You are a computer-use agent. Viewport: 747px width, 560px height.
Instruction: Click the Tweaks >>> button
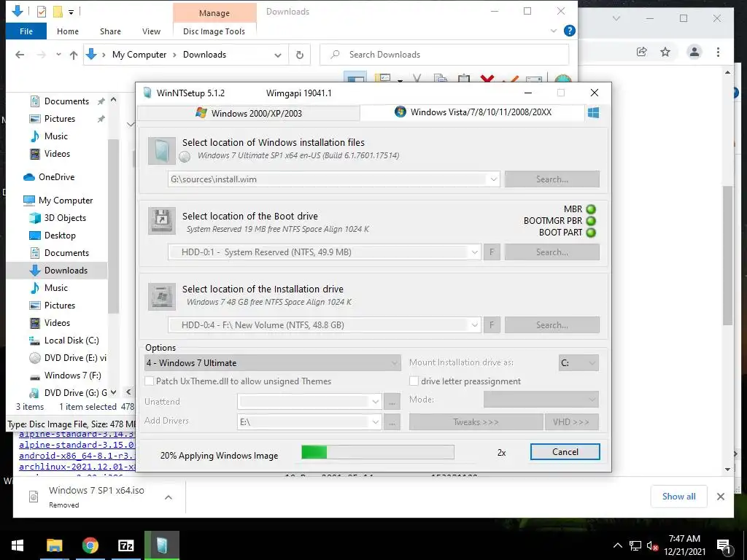pyautogui.click(x=476, y=422)
